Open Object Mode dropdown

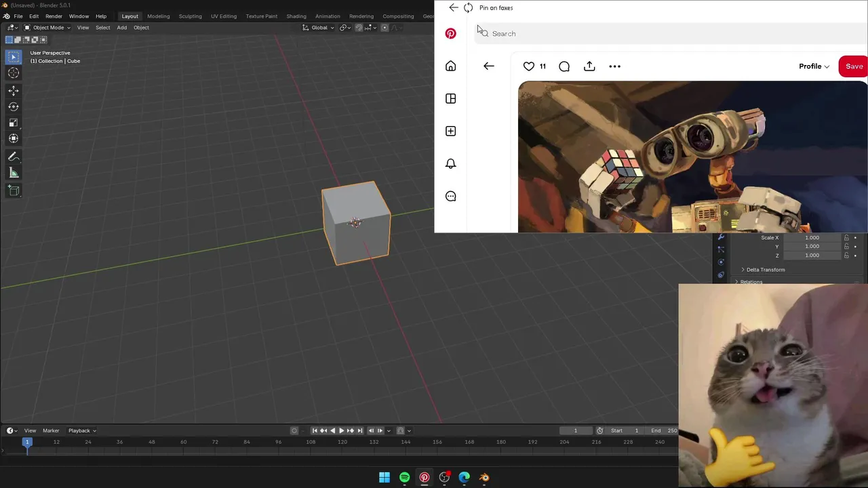point(47,28)
